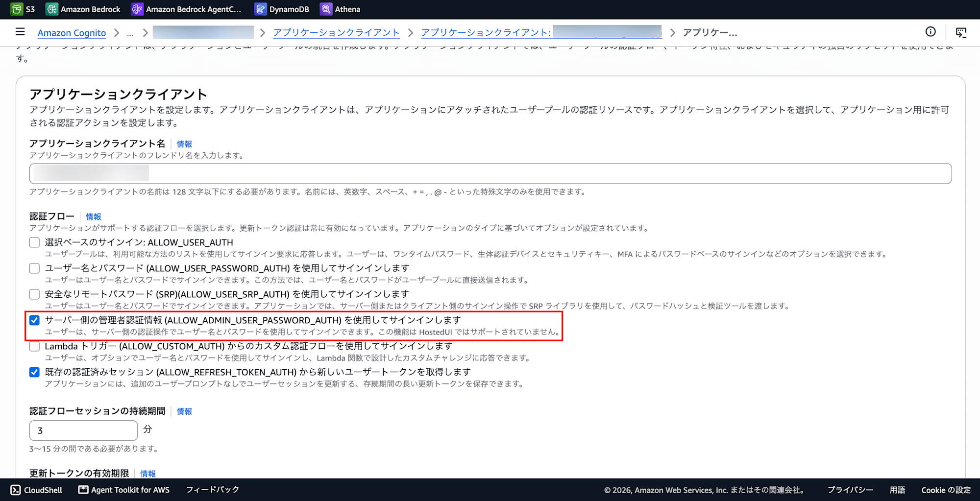
Task: Open the info panel icon
Action: 931,32
